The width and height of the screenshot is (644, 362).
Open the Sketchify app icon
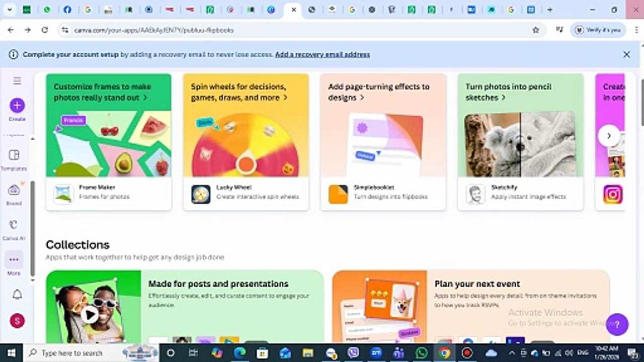point(475,195)
